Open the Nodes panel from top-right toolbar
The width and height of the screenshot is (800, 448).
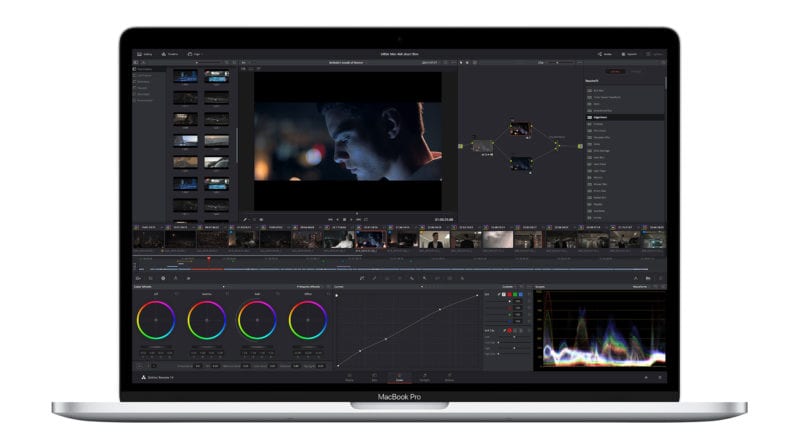(605, 53)
